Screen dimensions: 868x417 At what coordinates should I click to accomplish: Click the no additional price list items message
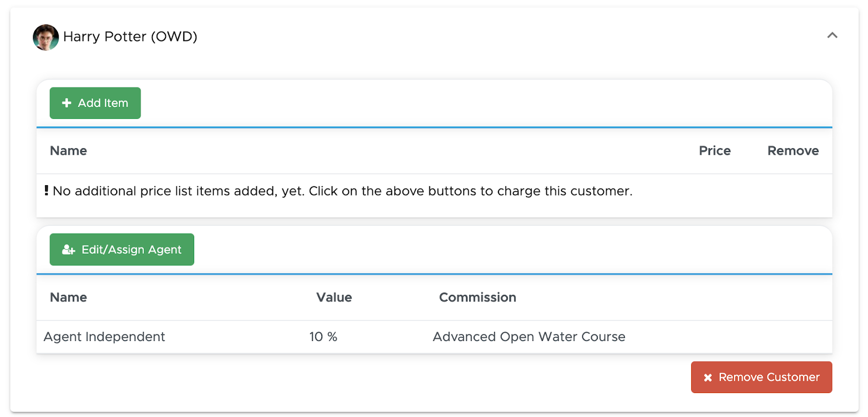[x=342, y=191]
